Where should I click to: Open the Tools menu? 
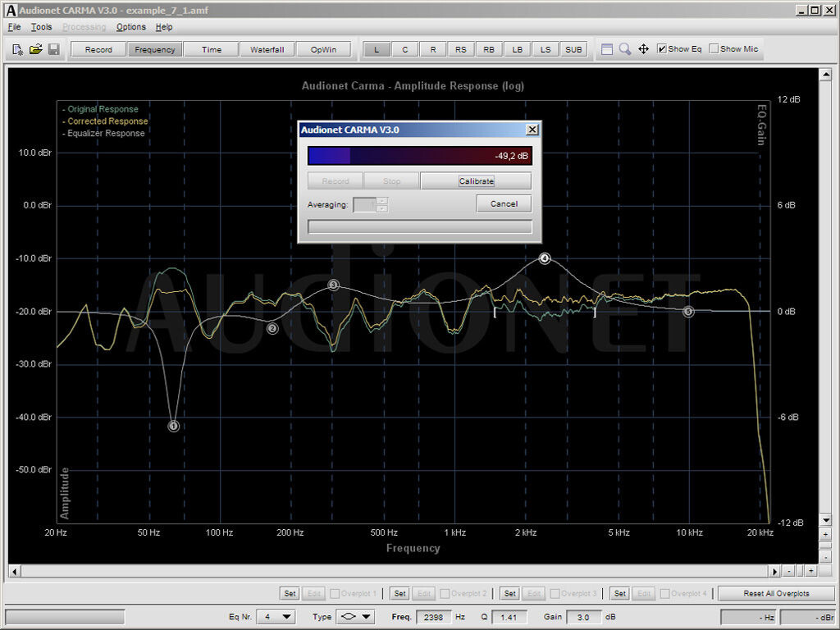(x=41, y=27)
